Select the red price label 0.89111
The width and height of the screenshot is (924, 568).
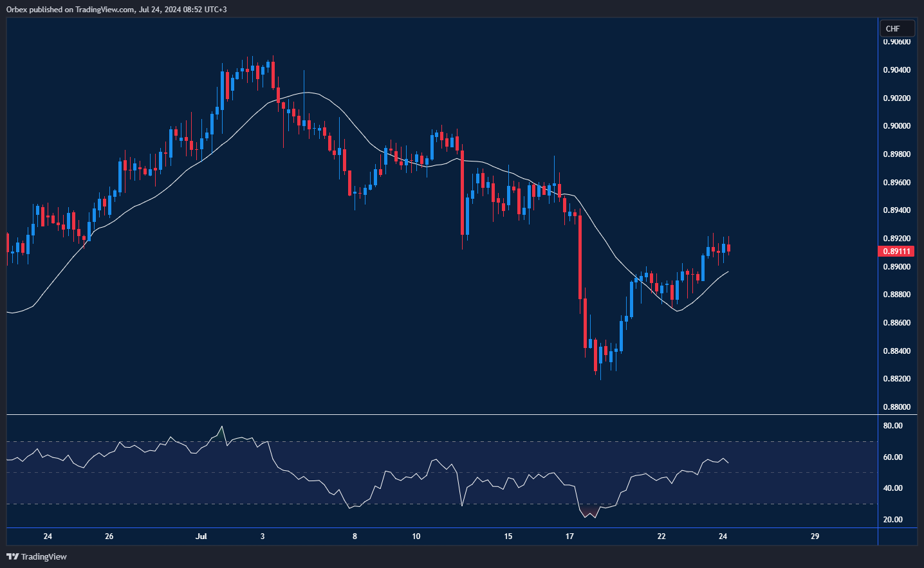tap(896, 251)
